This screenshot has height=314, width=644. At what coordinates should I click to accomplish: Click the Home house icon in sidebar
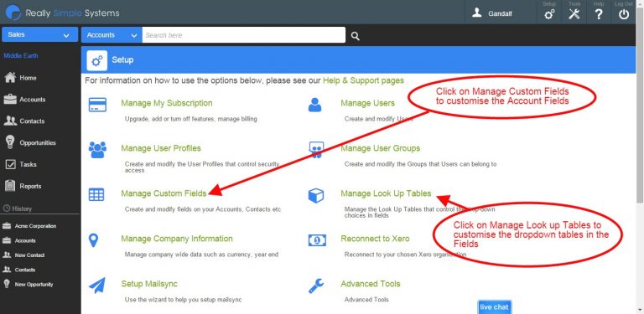tap(10, 78)
